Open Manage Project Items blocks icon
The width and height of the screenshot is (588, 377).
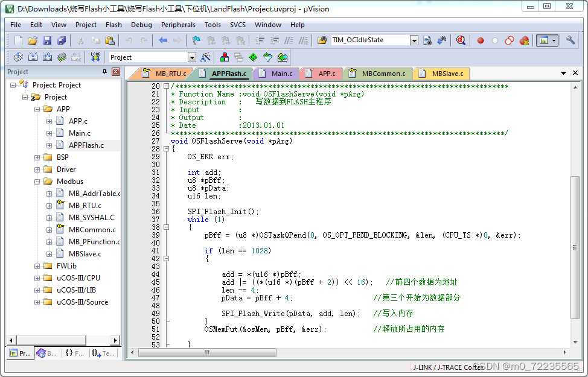225,57
